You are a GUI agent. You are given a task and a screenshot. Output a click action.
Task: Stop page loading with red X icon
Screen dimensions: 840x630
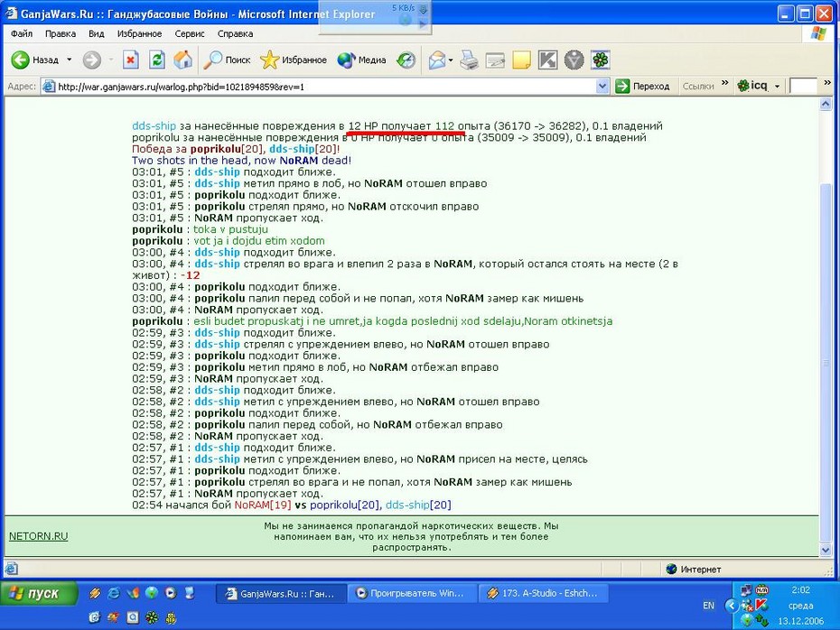(x=130, y=60)
